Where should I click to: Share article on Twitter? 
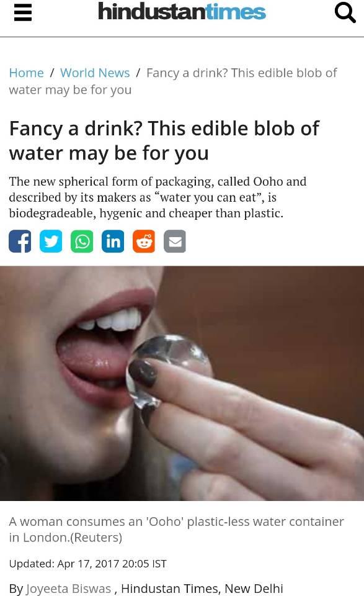click(51, 242)
